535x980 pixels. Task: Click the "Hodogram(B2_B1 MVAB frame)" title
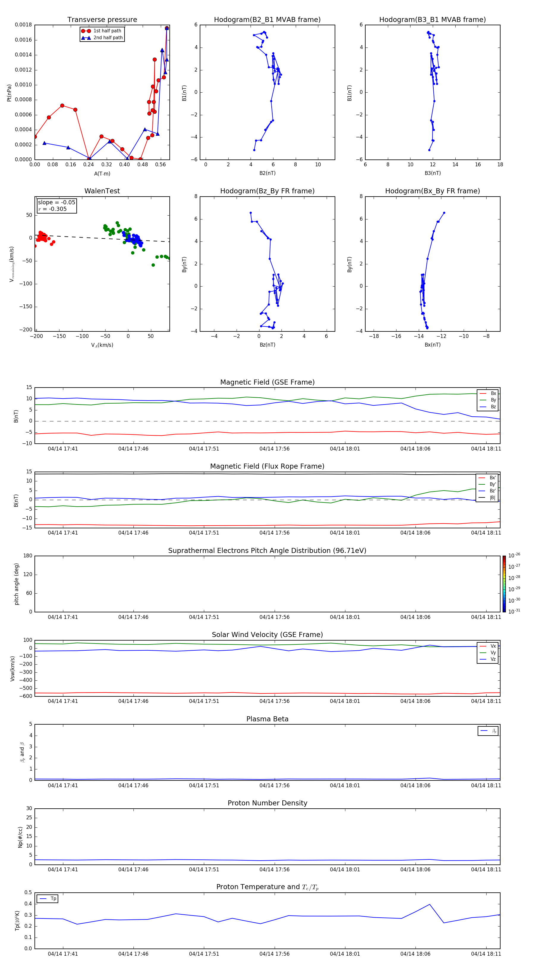pyautogui.click(x=267, y=19)
